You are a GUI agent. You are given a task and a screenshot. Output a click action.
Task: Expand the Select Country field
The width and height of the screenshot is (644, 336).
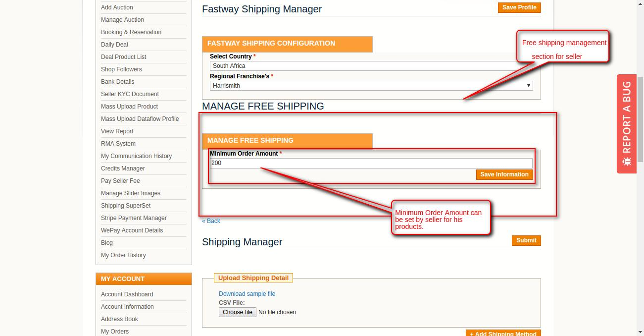pyautogui.click(x=371, y=65)
